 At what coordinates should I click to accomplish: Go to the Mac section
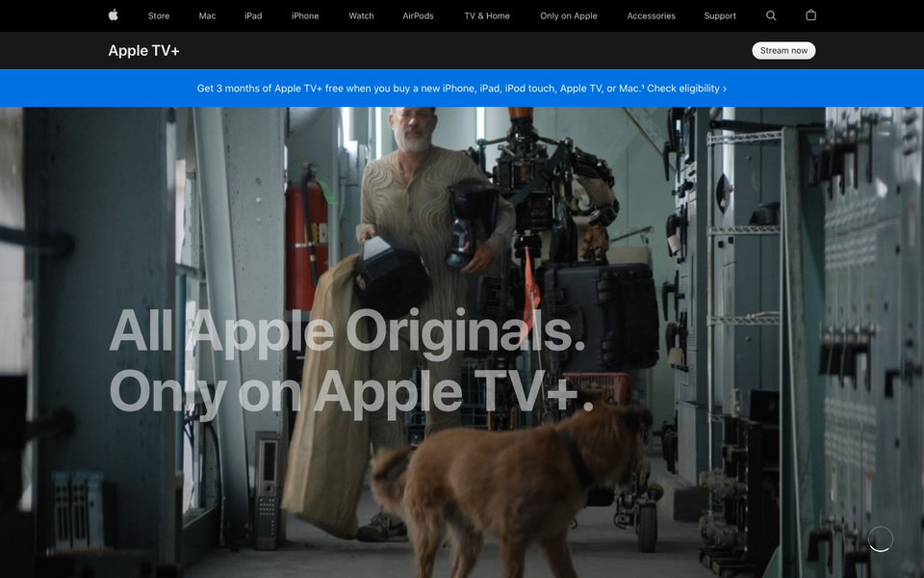tap(208, 16)
